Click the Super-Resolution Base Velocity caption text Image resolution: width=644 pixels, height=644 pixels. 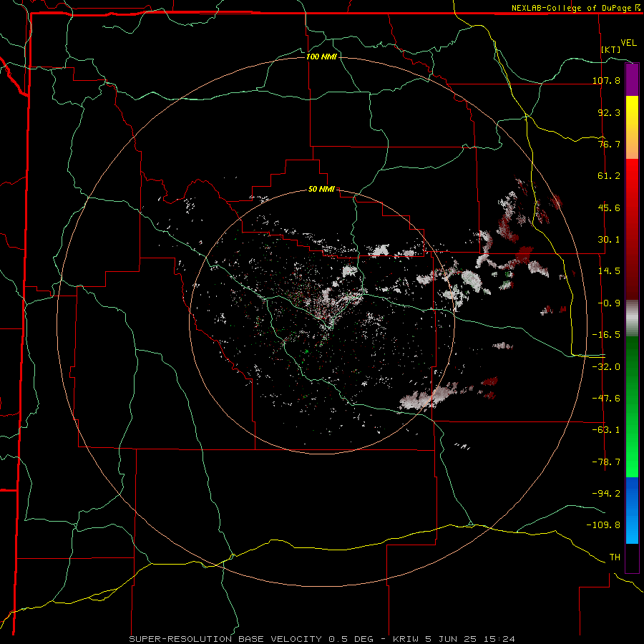tap(321, 639)
